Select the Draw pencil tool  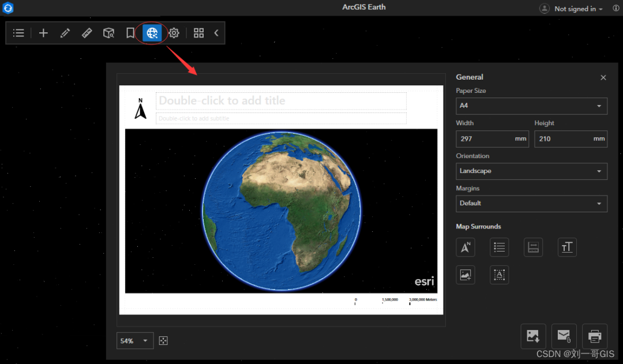(65, 33)
